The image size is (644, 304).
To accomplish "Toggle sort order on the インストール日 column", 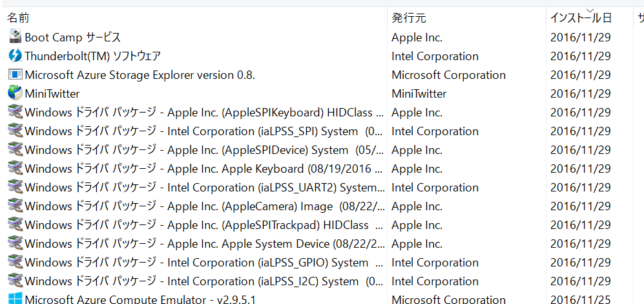I will point(581,17).
